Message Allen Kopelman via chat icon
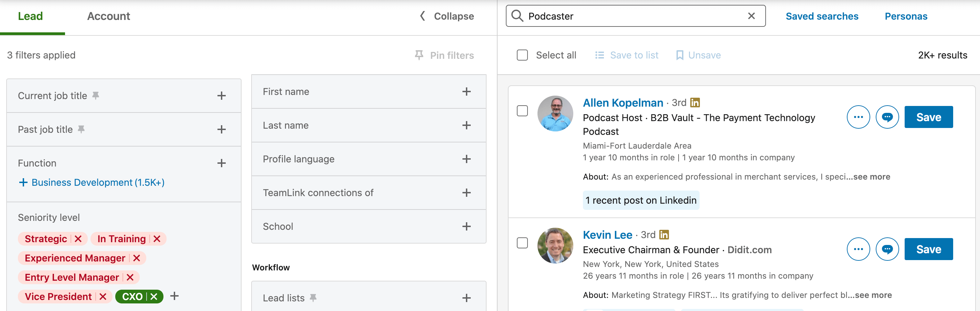The height and width of the screenshot is (311, 980). (887, 117)
